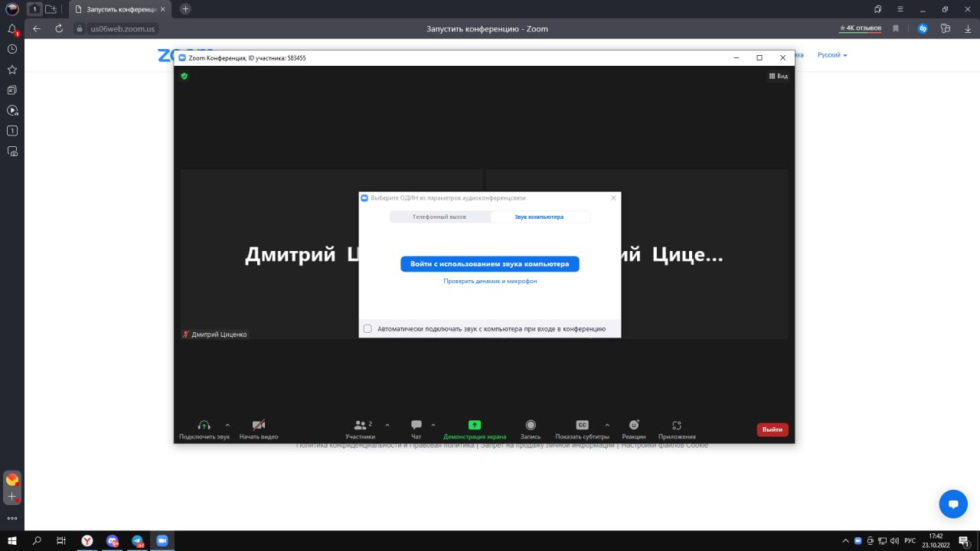The width and height of the screenshot is (980, 551).
Task: Click the red Выйти button
Action: click(773, 429)
